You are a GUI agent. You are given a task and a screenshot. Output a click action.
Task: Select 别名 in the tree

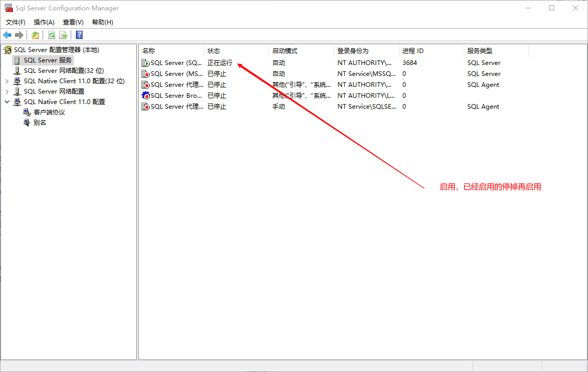pos(40,123)
